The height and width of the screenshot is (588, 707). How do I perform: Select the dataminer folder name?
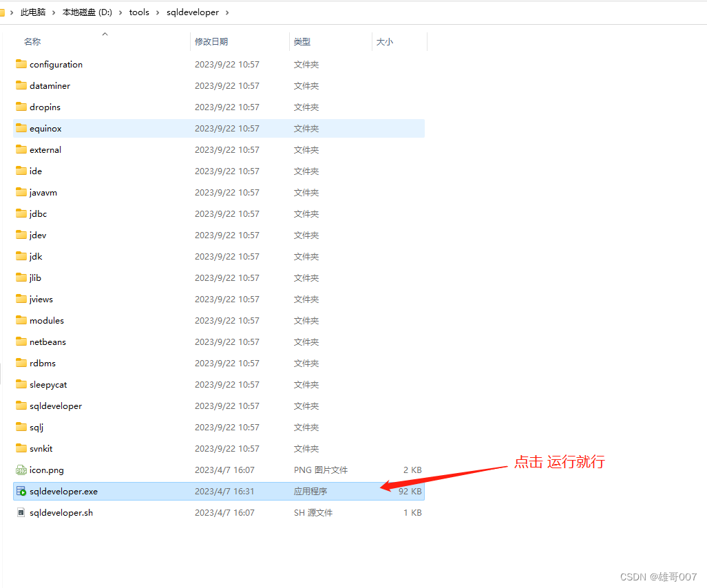[50, 85]
